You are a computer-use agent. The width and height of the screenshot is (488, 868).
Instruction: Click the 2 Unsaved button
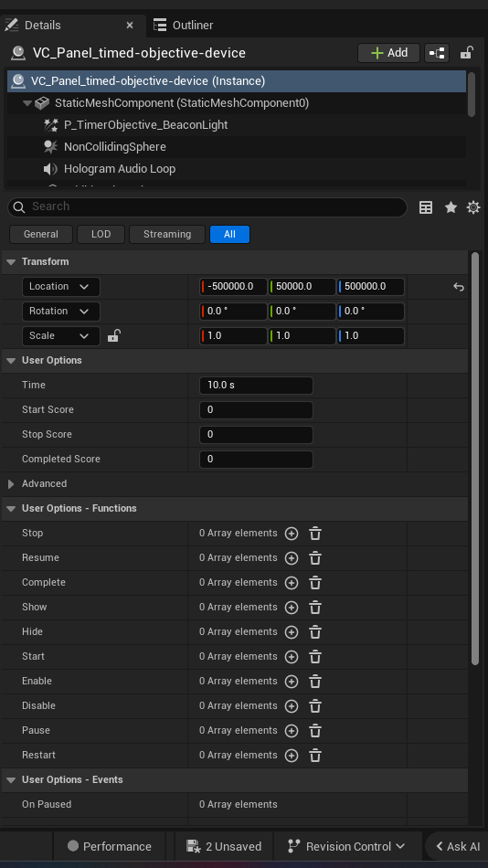tap(224, 846)
